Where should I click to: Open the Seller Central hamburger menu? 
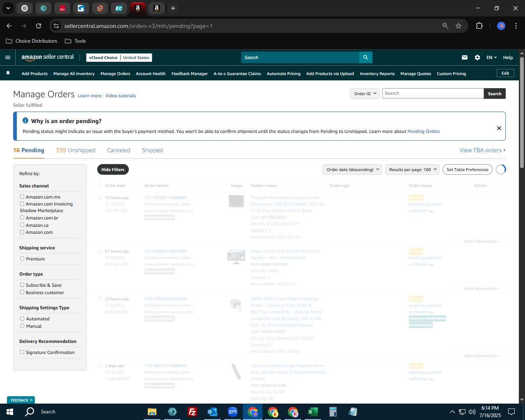[8, 57]
